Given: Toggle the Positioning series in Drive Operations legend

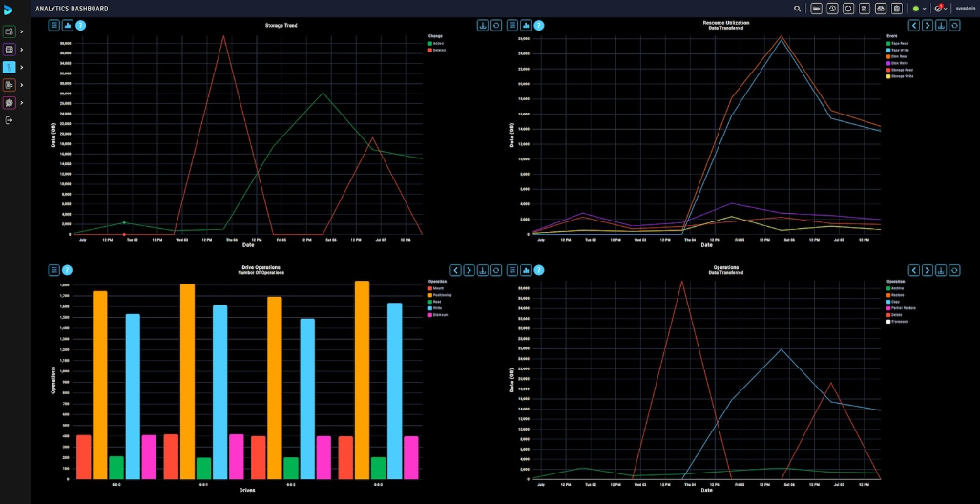Looking at the screenshot, I should pos(439,294).
